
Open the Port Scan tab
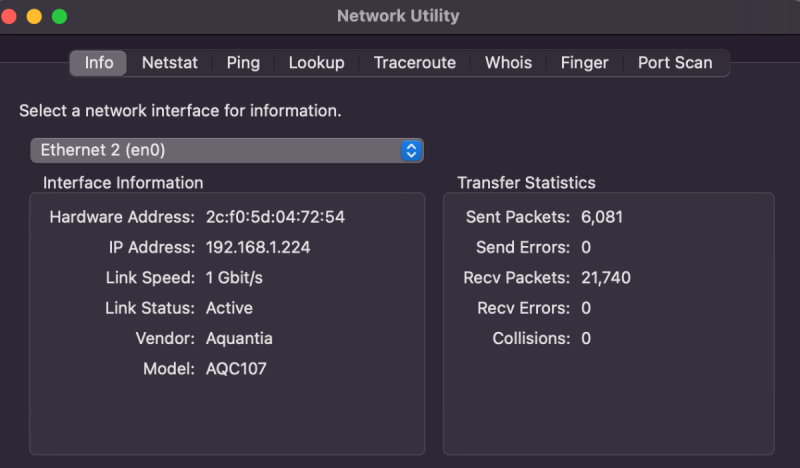pos(675,63)
